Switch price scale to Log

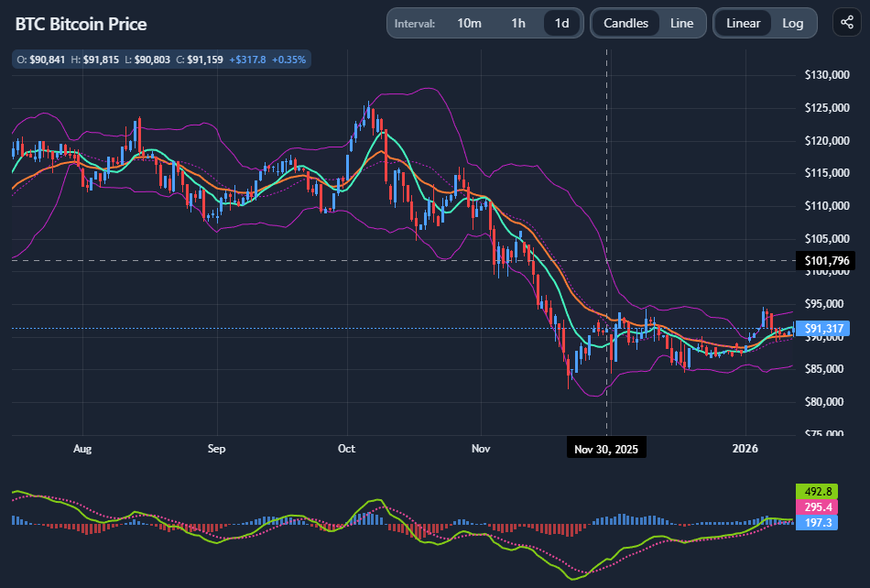point(792,23)
